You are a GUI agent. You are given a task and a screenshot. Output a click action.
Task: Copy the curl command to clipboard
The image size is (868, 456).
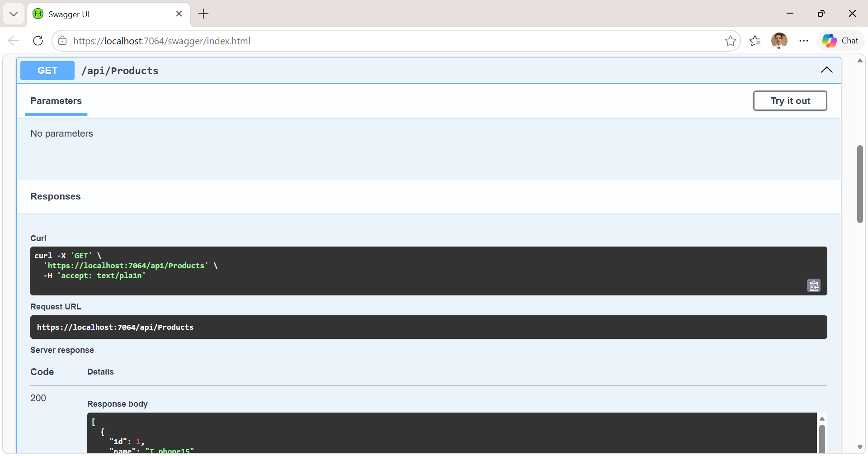tap(814, 285)
